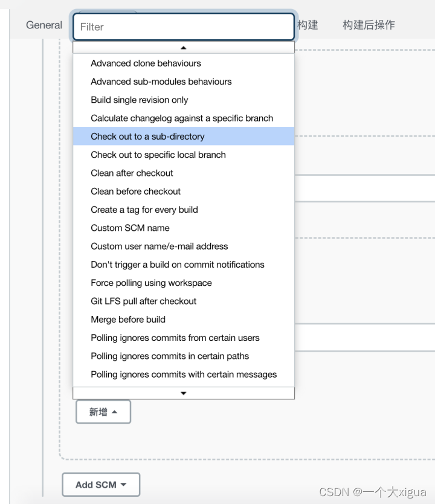435x504 pixels.
Task: Click the highlighted 'Check out to a sub-directory' entry
Action: click(148, 136)
